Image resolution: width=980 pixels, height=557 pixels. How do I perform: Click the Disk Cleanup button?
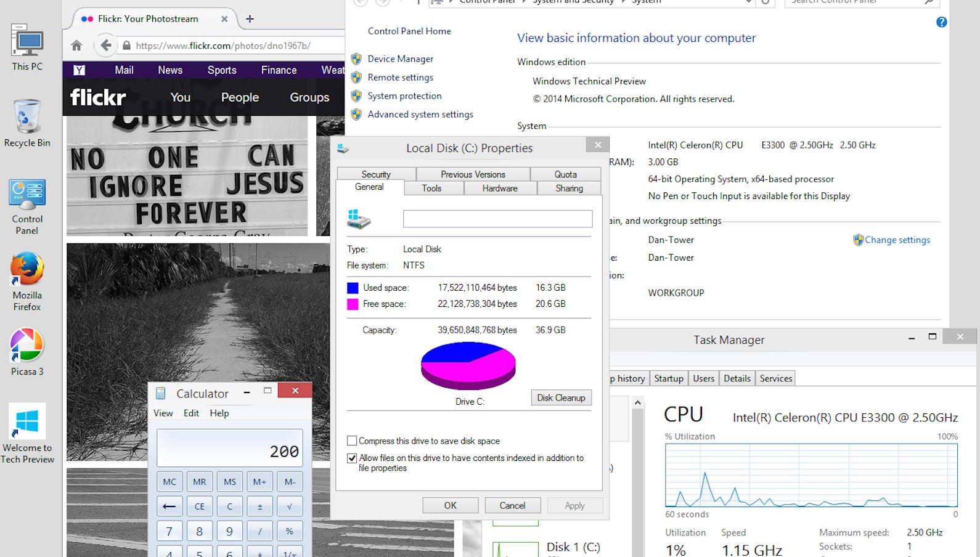(x=561, y=398)
